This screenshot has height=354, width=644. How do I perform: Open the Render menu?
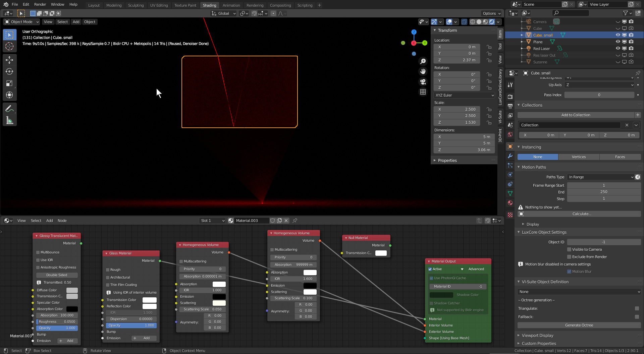40,4
